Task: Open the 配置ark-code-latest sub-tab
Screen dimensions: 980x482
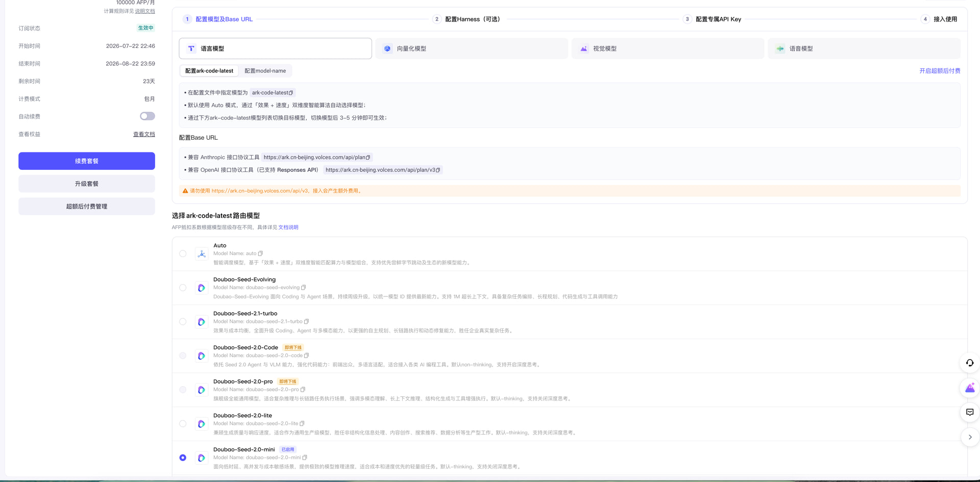Action: pos(209,71)
